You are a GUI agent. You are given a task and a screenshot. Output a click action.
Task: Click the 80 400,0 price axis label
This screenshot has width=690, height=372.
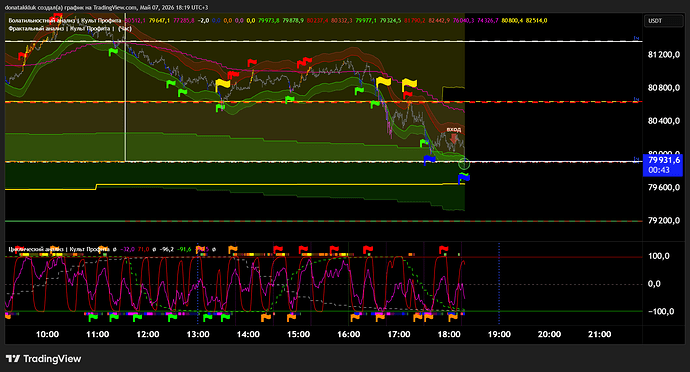[664, 121]
